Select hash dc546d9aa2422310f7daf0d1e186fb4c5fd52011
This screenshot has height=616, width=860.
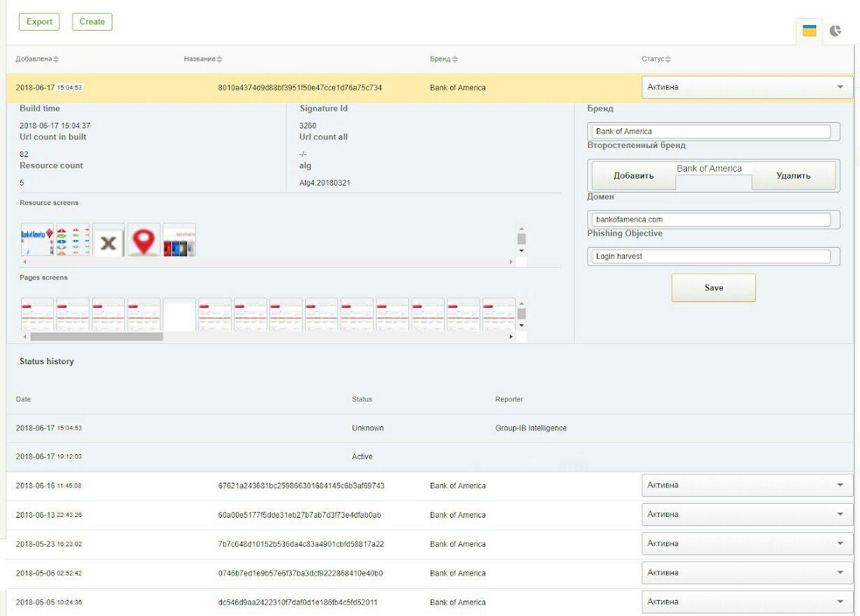298,602
